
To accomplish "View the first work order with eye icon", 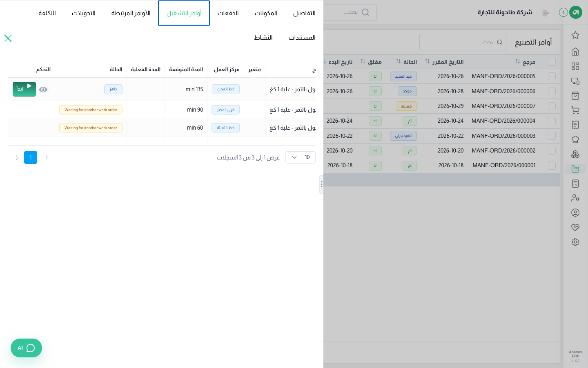I will pos(43,90).
